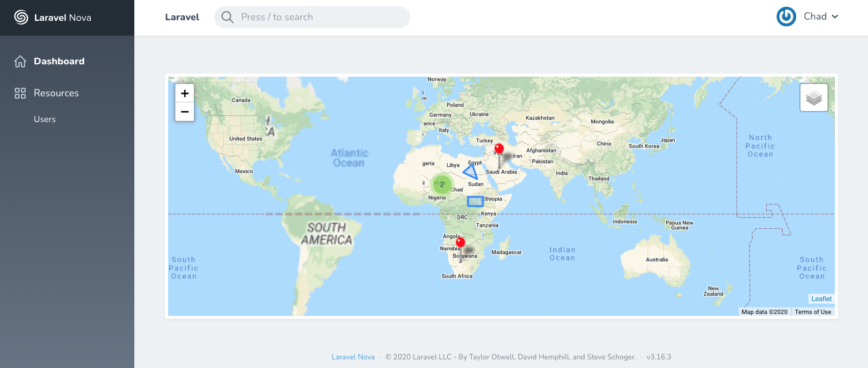Viewport: 868px width, 368px height.
Task: Open the map Terms of Use link
Action: point(813,312)
